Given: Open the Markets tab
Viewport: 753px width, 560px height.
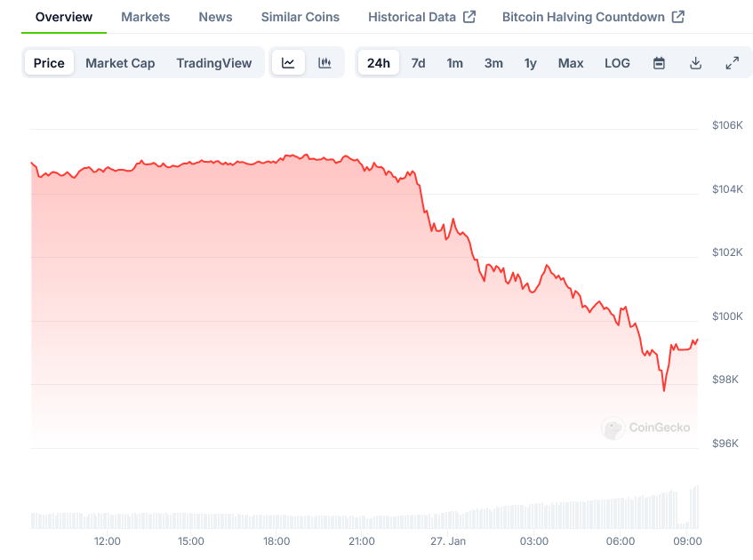Looking at the screenshot, I should (x=145, y=17).
